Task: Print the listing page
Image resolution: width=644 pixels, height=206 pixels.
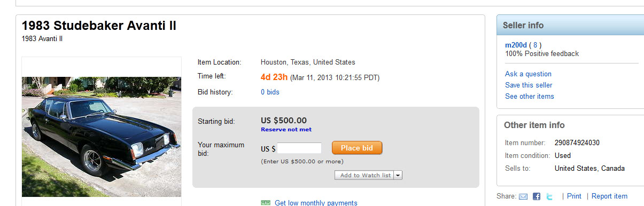Action: pos(574,196)
